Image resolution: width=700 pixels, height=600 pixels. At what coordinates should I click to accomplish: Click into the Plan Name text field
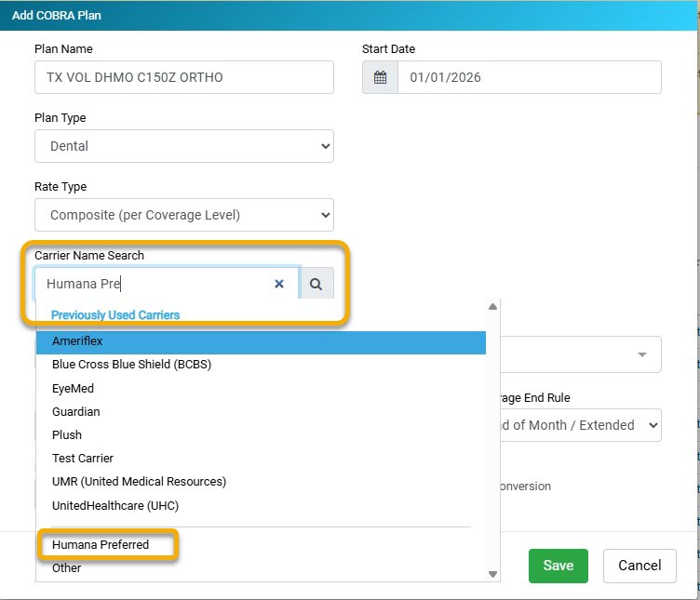[184, 78]
